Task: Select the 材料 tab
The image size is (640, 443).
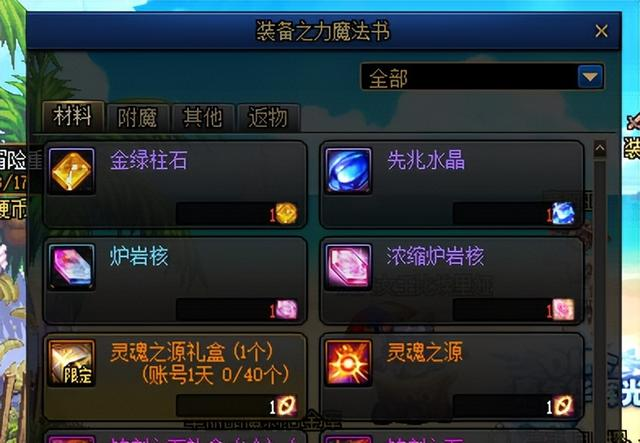Action: coord(73,116)
